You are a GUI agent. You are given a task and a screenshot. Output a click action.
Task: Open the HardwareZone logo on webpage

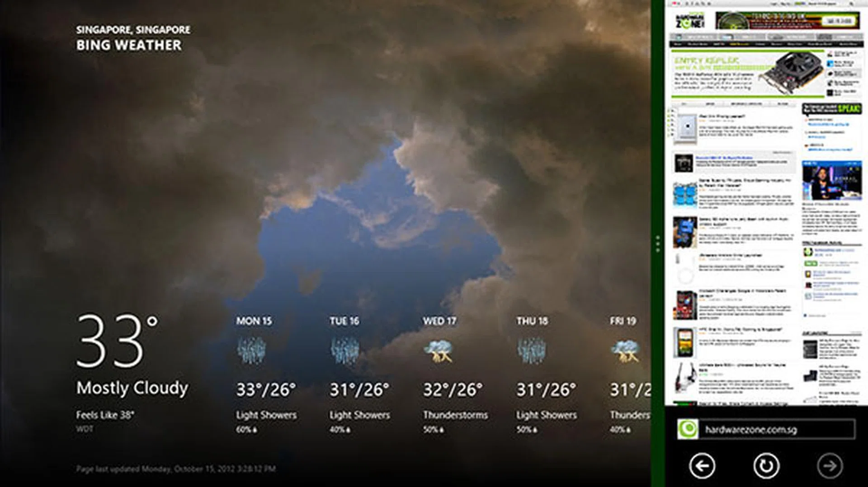tap(690, 21)
